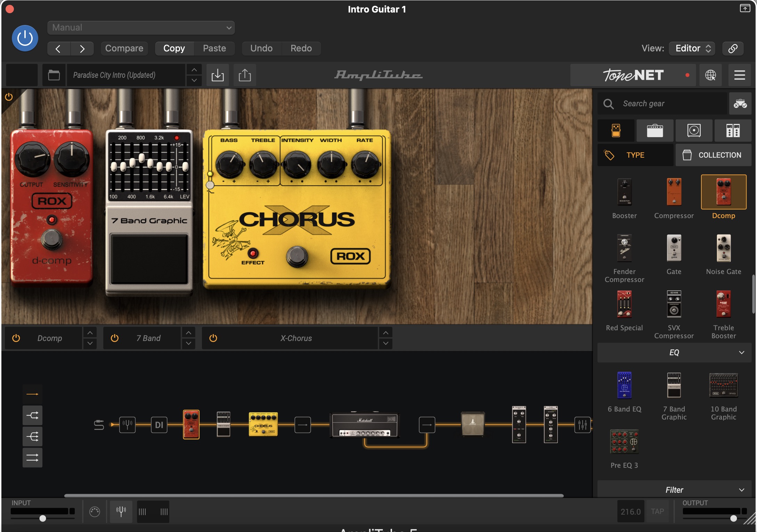Collapse the EQ category section
757x532 pixels.
click(x=674, y=352)
